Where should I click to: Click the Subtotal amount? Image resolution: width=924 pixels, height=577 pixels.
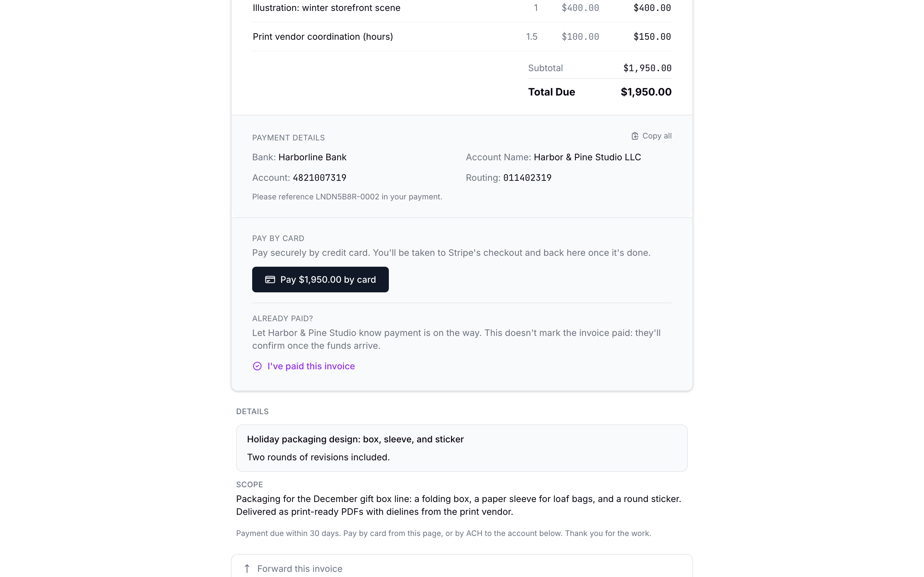(x=647, y=68)
